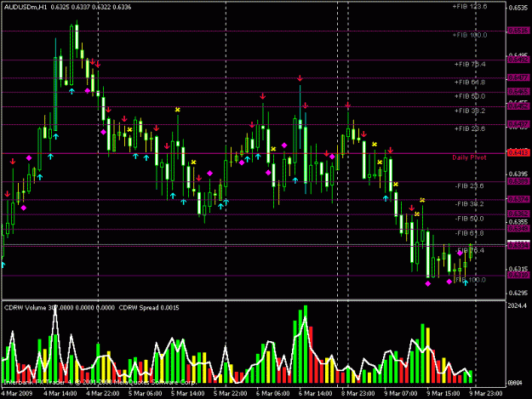The image size is (532, 399).
Task: Click the magenta 0.6477 price tag
Action: tap(518, 77)
